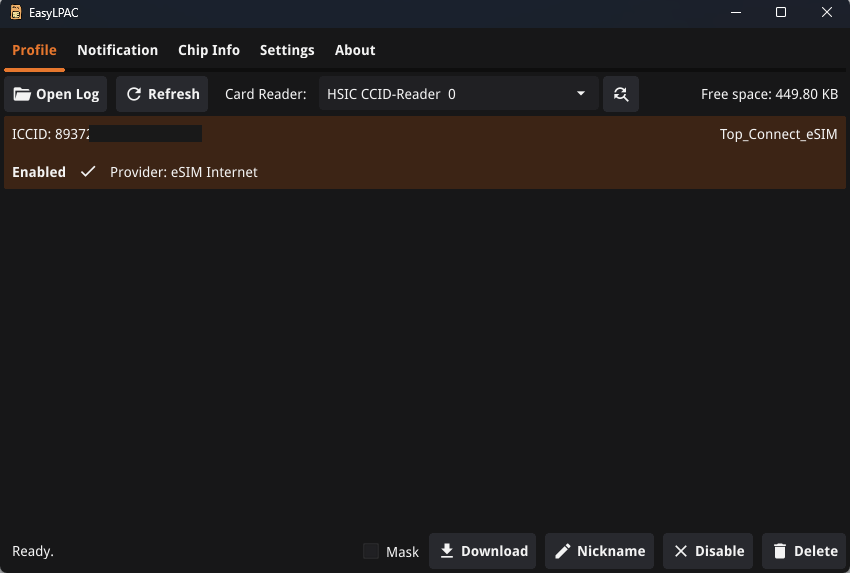Click the folder icon on Open Log
The height and width of the screenshot is (573, 850).
pos(22,94)
